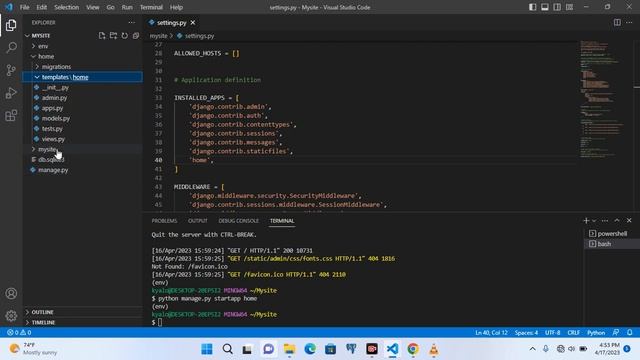
Task: Open Google Chrome from the taskbar
Action: (413, 349)
